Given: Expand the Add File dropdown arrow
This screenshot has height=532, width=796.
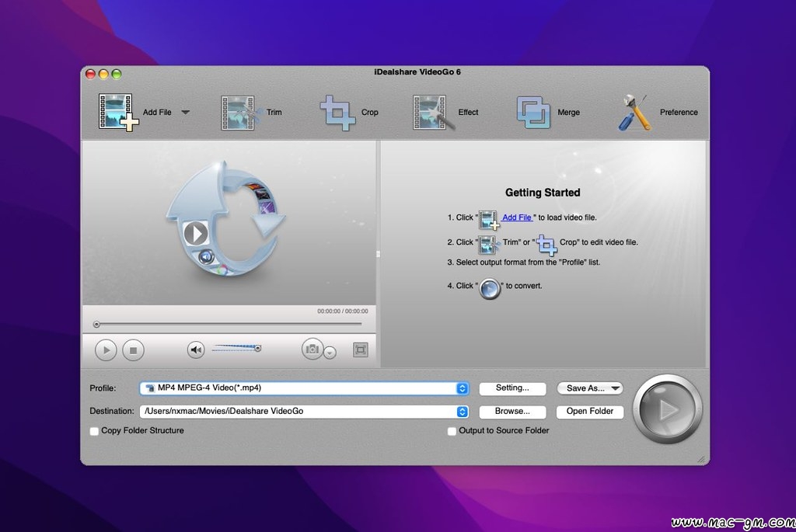Looking at the screenshot, I should tap(185, 112).
